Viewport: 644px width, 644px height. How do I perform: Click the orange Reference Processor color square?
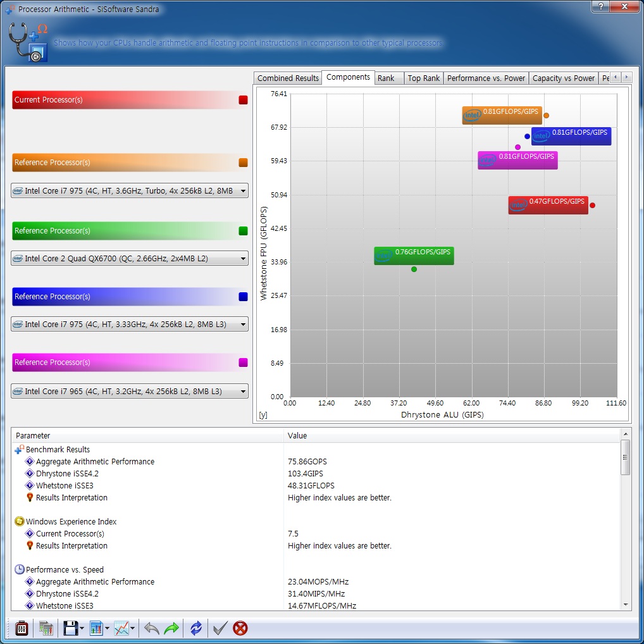click(243, 163)
